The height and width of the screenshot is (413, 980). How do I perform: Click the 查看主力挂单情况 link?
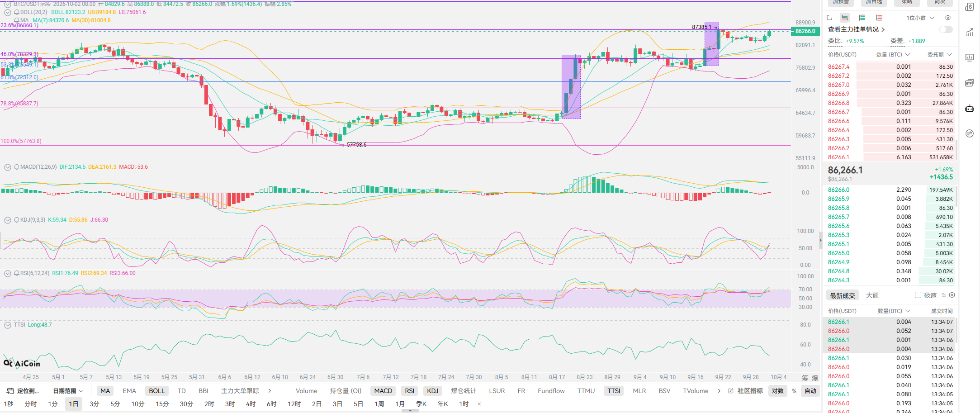[856, 29]
